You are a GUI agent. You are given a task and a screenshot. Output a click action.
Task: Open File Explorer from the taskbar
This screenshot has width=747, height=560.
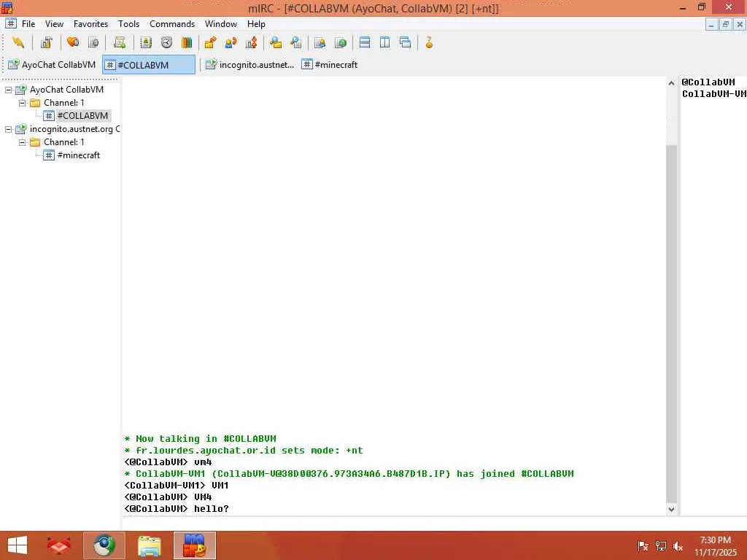pos(149,545)
